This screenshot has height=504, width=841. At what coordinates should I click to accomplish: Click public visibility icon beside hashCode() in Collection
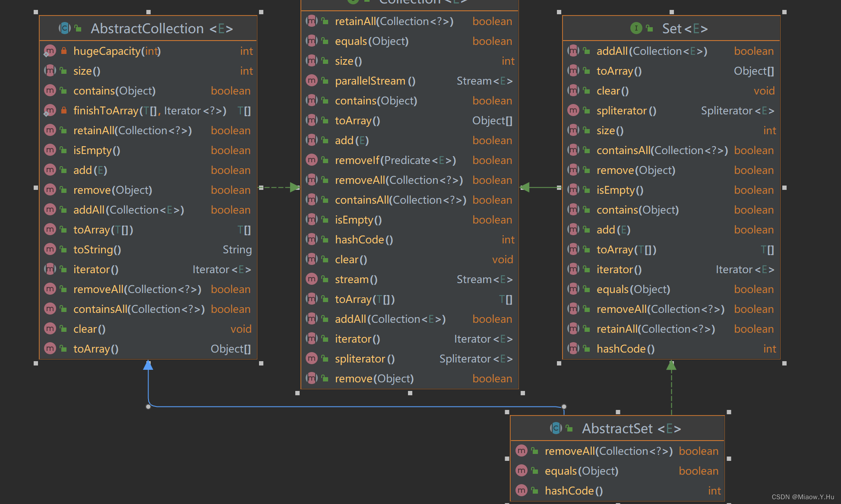click(x=325, y=239)
